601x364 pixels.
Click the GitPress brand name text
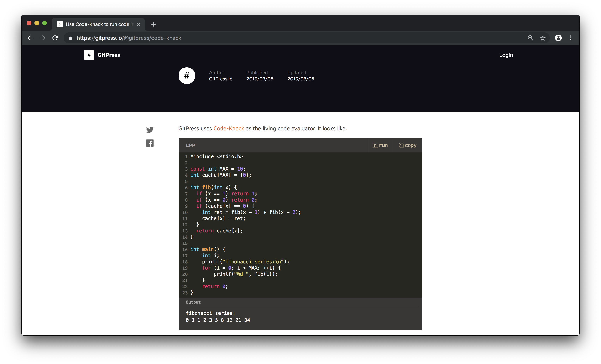pyautogui.click(x=109, y=55)
